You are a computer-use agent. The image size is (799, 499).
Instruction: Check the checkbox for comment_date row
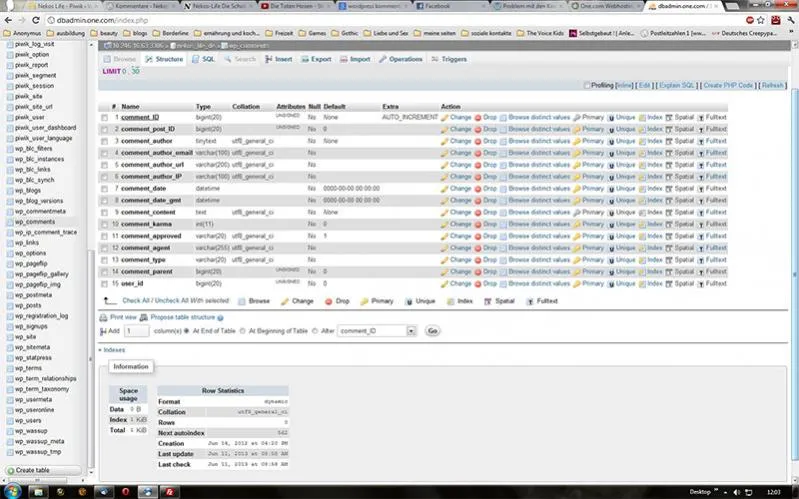(x=104, y=189)
